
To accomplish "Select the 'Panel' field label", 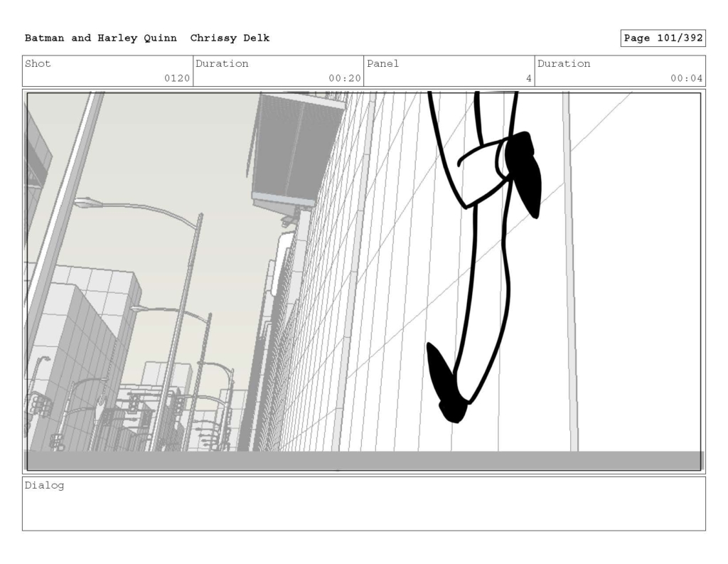I will click(383, 63).
